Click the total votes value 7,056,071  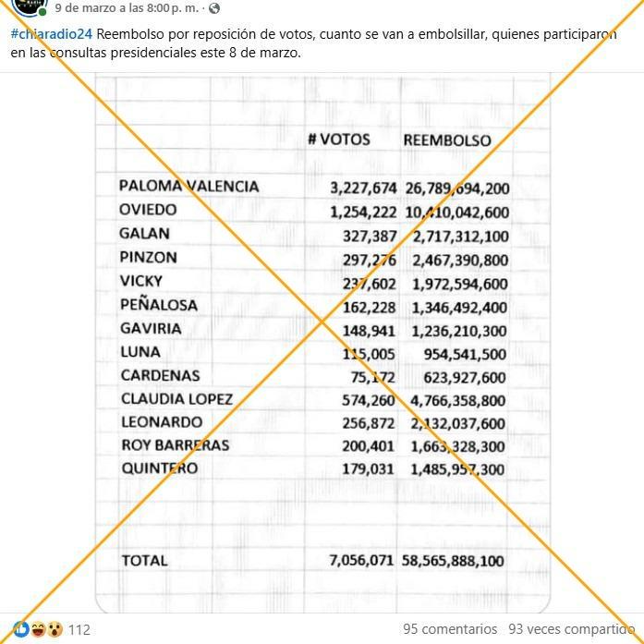[x=361, y=561]
